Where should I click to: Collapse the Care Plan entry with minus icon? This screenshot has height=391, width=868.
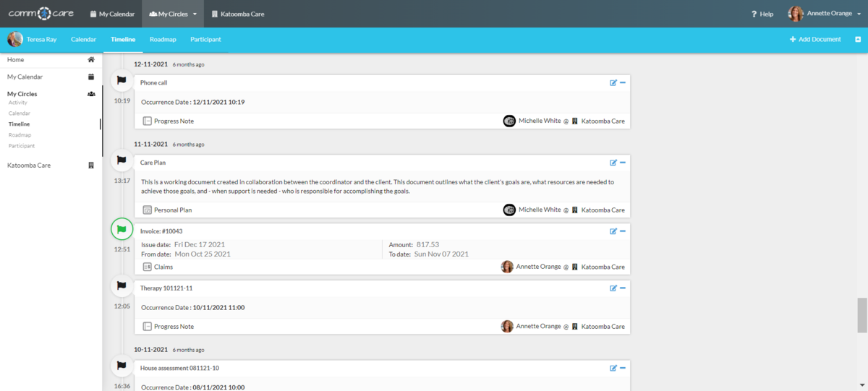(623, 163)
